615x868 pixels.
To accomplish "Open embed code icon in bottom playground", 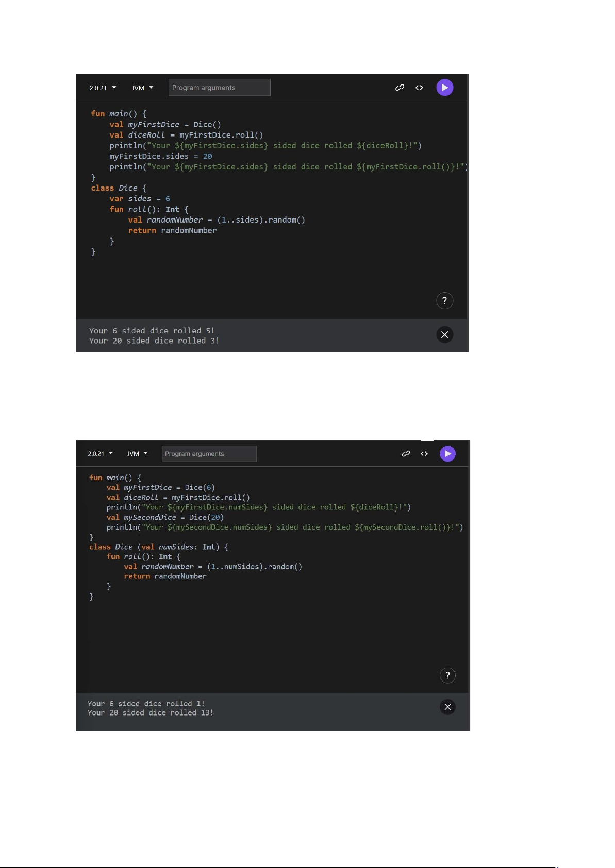I will [x=424, y=454].
